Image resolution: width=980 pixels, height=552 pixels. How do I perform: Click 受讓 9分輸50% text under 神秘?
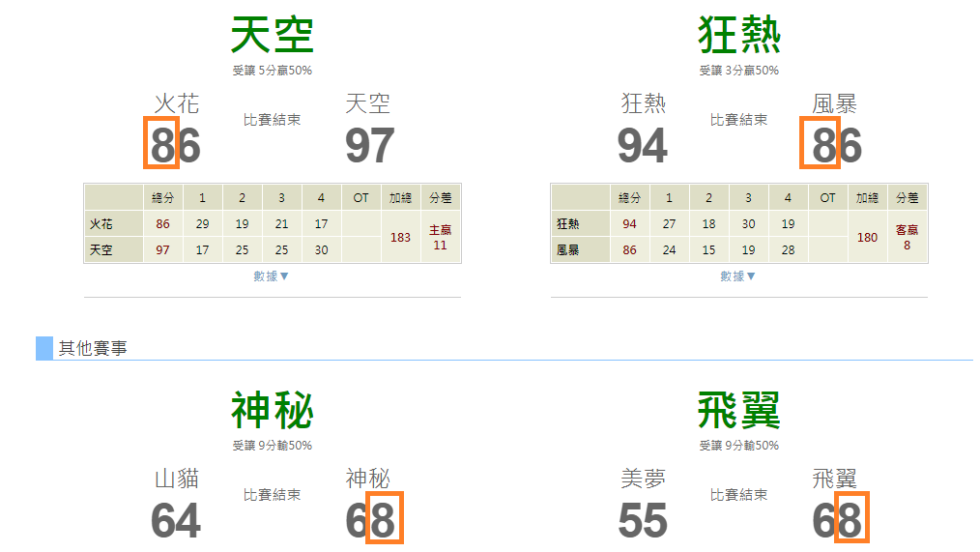[272, 446]
